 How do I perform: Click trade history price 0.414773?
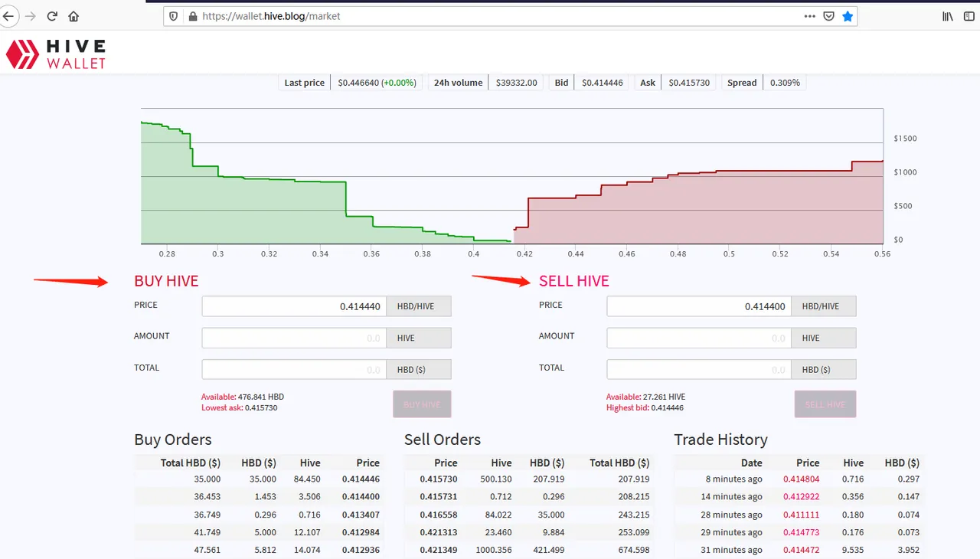[x=802, y=532]
